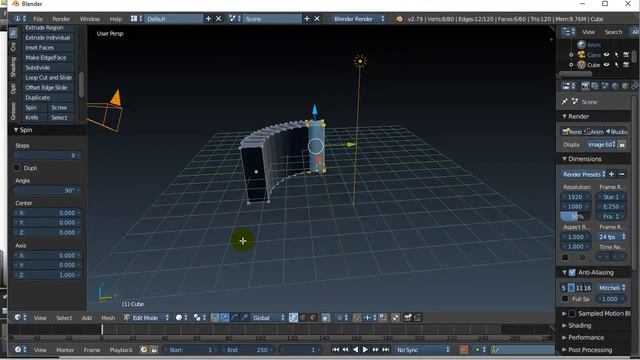Click the Extrude Region button
This screenshot has height=360, width=640.
tap(47, 28)
